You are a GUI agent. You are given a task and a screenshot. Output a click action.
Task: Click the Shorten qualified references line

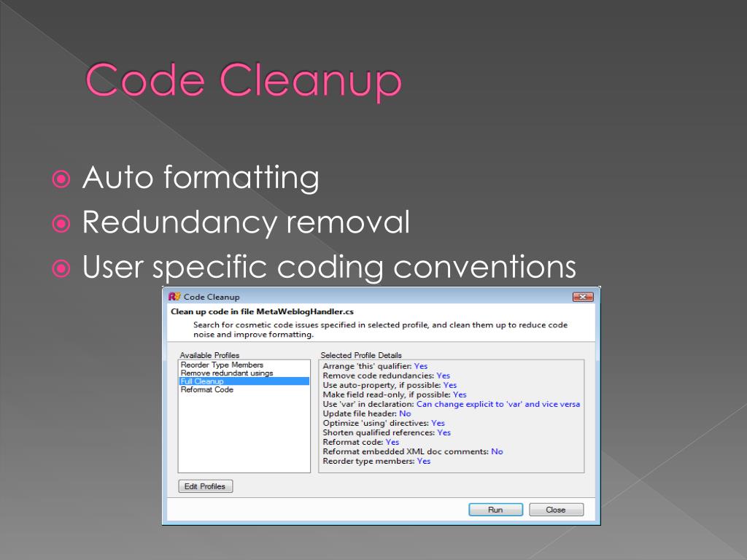tap(387, 433)
